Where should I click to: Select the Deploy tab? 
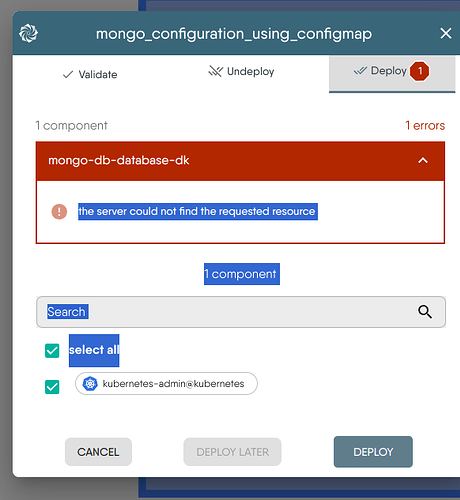pos(392,74)
